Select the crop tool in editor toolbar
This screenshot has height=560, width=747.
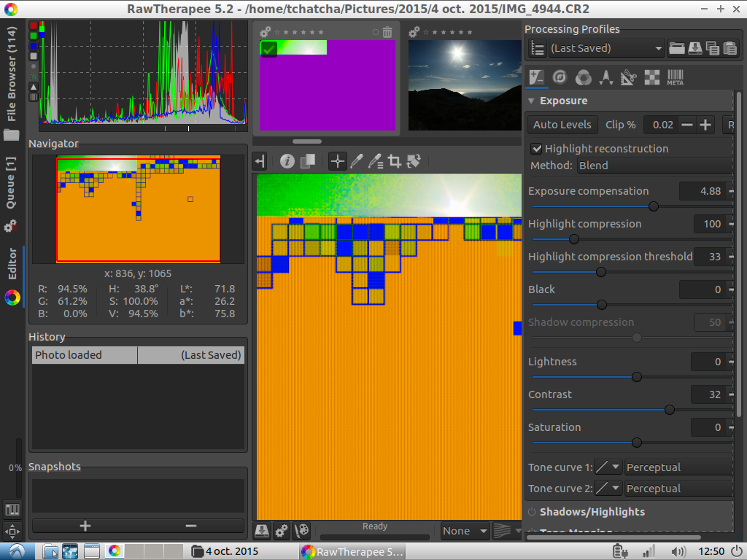[x=395, y=161]
